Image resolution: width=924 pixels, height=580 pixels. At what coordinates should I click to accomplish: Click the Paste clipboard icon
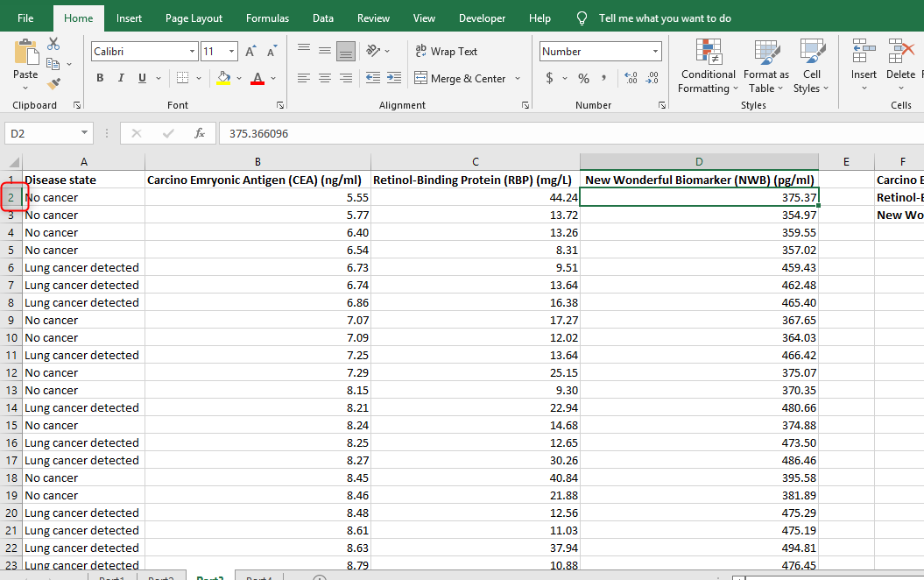[26, 53]
